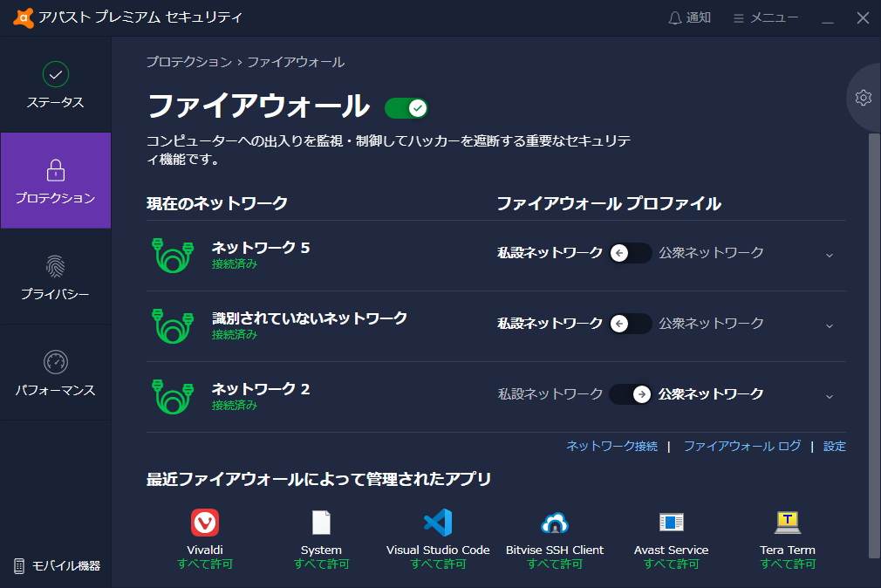Open モバイル機器 at the sidebar bottom
Image resolution: width=881 pixels, height=588 pixels.
click(56, 565)
